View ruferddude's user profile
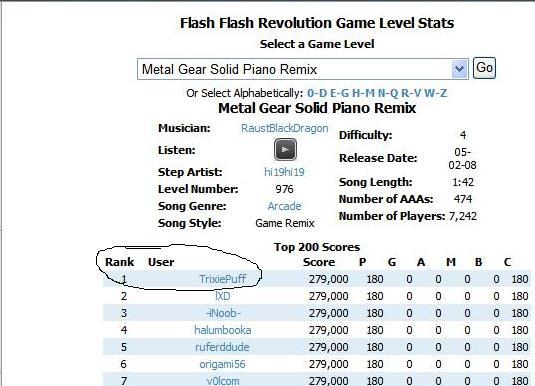This screenshot has height=386, width=535. tap(222, 347)
